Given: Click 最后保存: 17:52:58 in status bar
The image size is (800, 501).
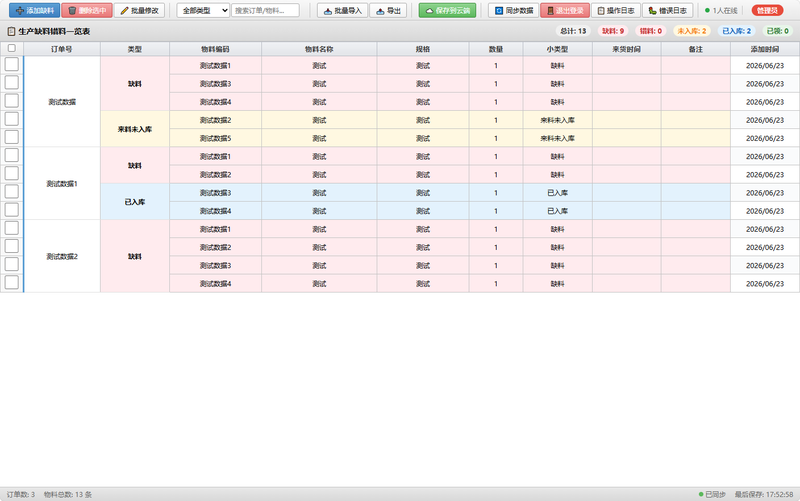Looking at the screenshot, I should [764, 494].
